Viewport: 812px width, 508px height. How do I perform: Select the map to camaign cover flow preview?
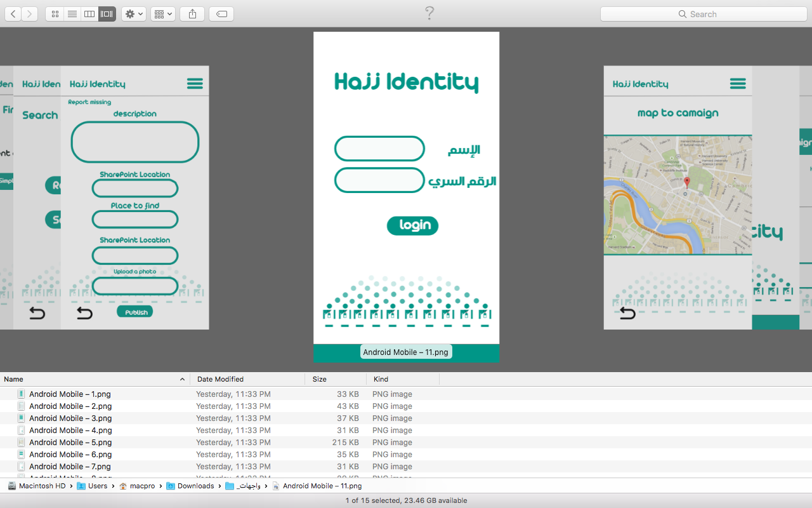coord(678,197)
